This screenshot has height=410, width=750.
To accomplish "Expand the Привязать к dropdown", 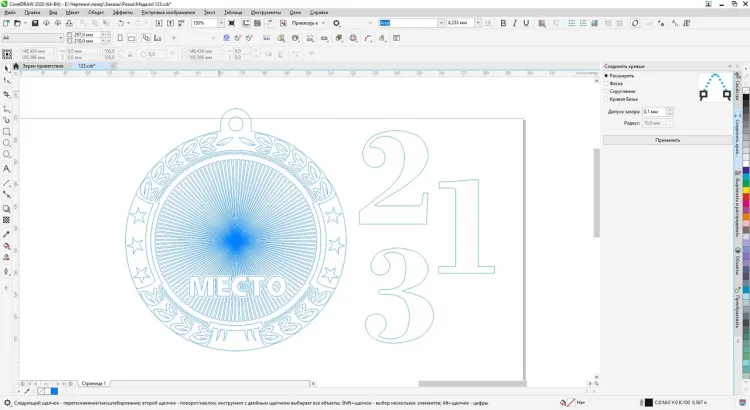I will point(323,23).
